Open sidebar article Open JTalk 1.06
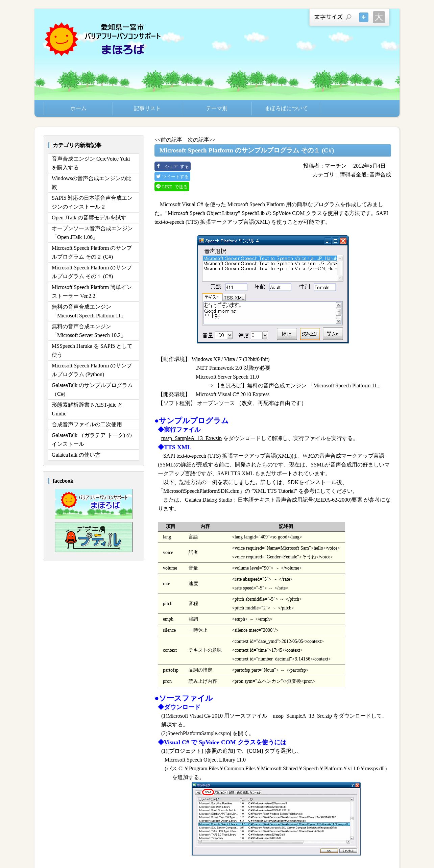Image resolution: width=434 pixels, height=868 pixels. pyautogui.click(x=94, y=233)
